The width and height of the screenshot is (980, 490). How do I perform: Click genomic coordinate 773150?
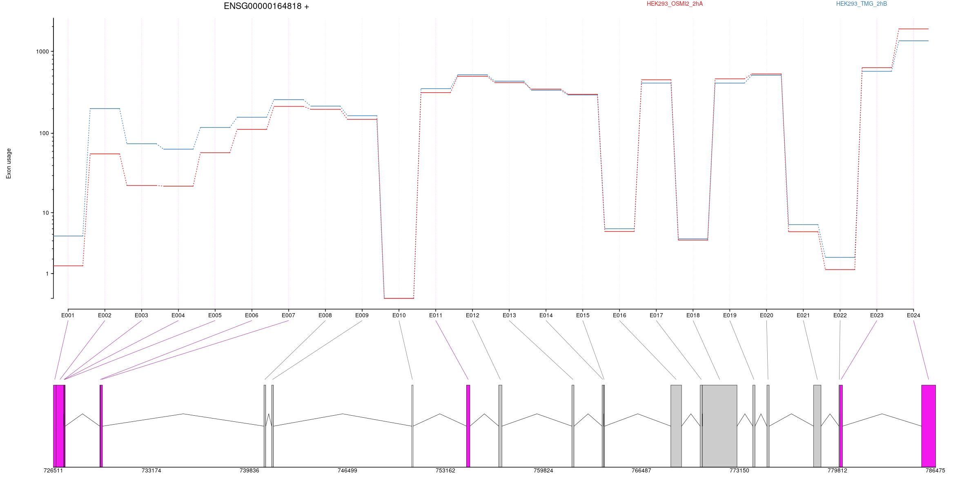pos(739,470)
